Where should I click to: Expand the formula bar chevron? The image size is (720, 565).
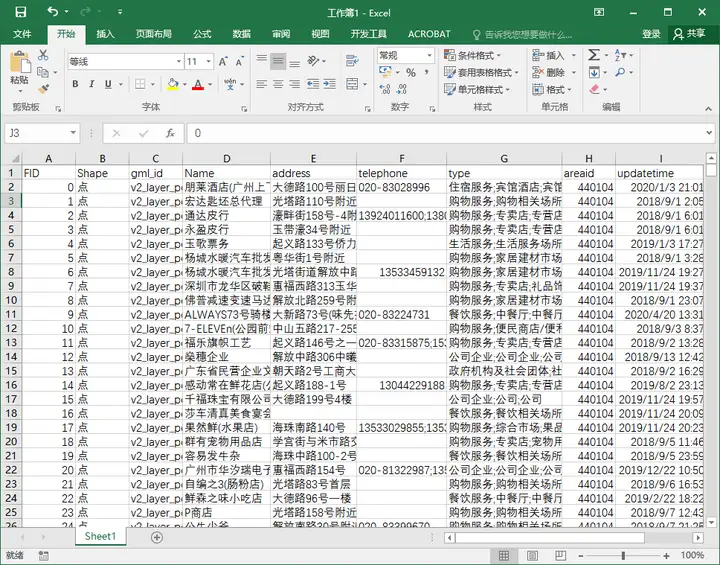tap(709, 133)
